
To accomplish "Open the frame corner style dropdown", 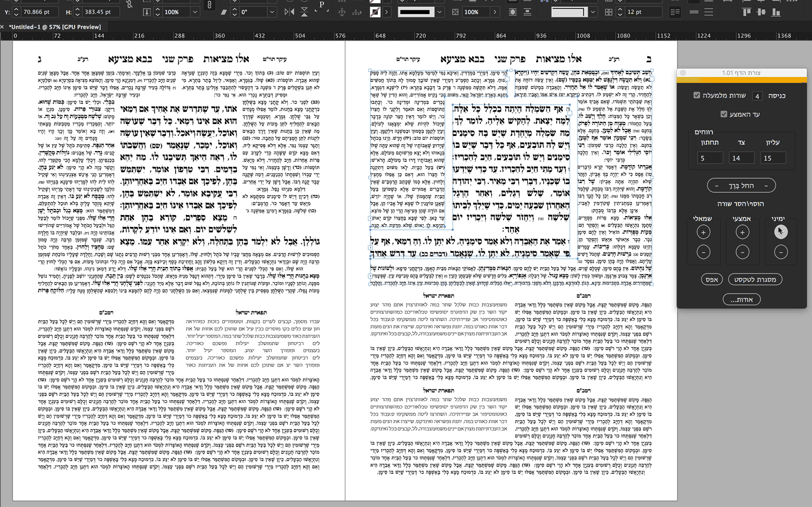I will (x=593, y=12).
